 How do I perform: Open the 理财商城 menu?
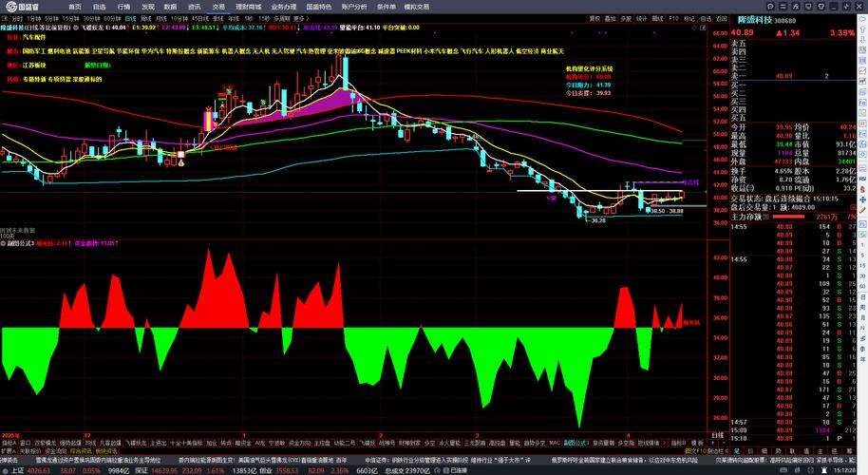pyautogui.click(x=248, y=7)
